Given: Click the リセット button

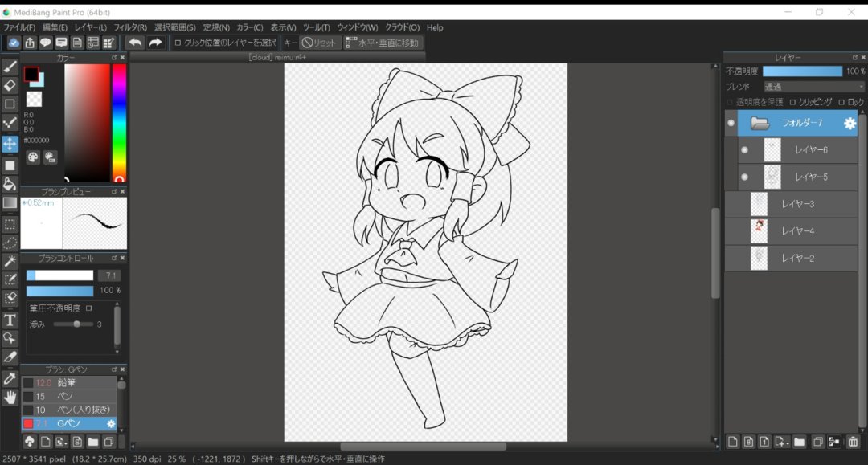Looking at the screenshot, I should tap(320, 43).
